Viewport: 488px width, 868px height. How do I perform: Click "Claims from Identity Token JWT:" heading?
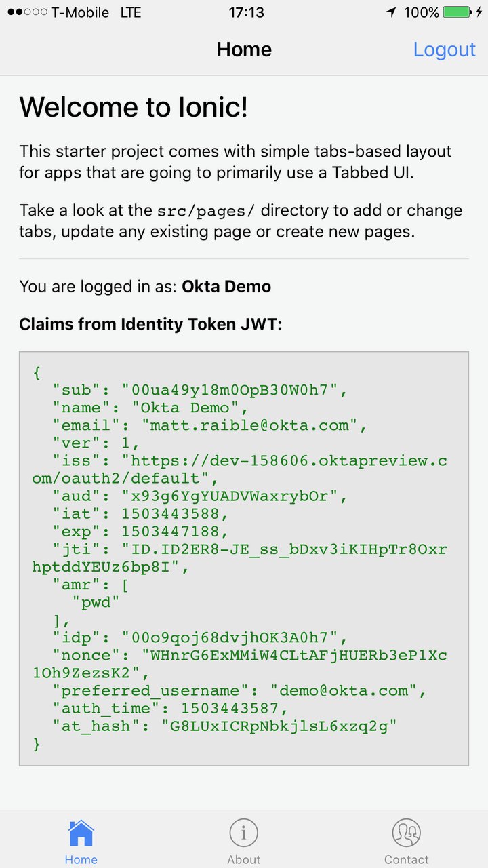[x=150, y=324]
